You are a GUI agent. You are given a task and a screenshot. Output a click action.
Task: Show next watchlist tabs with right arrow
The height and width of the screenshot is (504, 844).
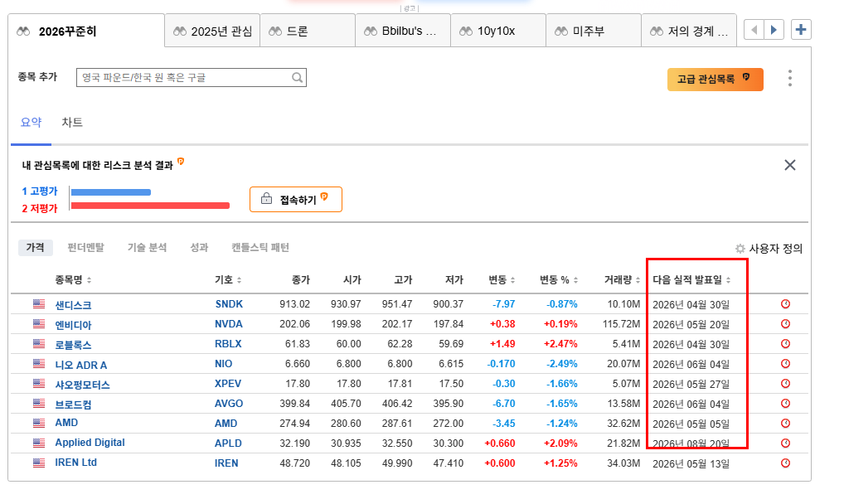774,30
